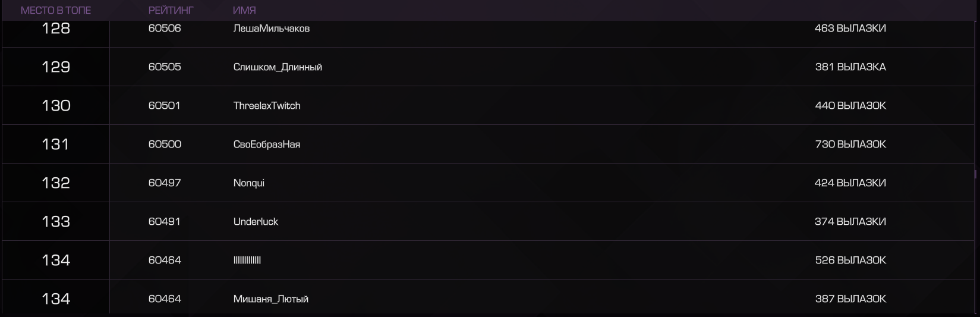The image size is (980, 317).
Task: Select rank 131 cell
Action: tap(56, 144)
